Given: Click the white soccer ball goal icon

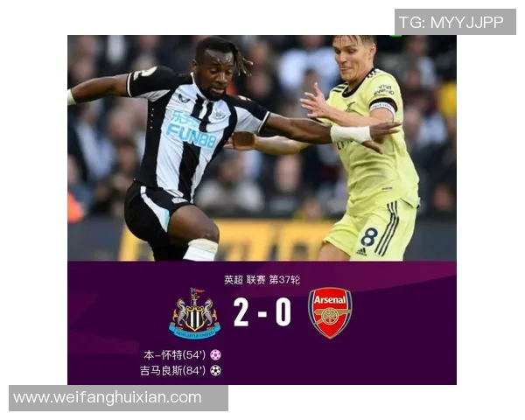Looking at the screenshot, I should [215, 370].
